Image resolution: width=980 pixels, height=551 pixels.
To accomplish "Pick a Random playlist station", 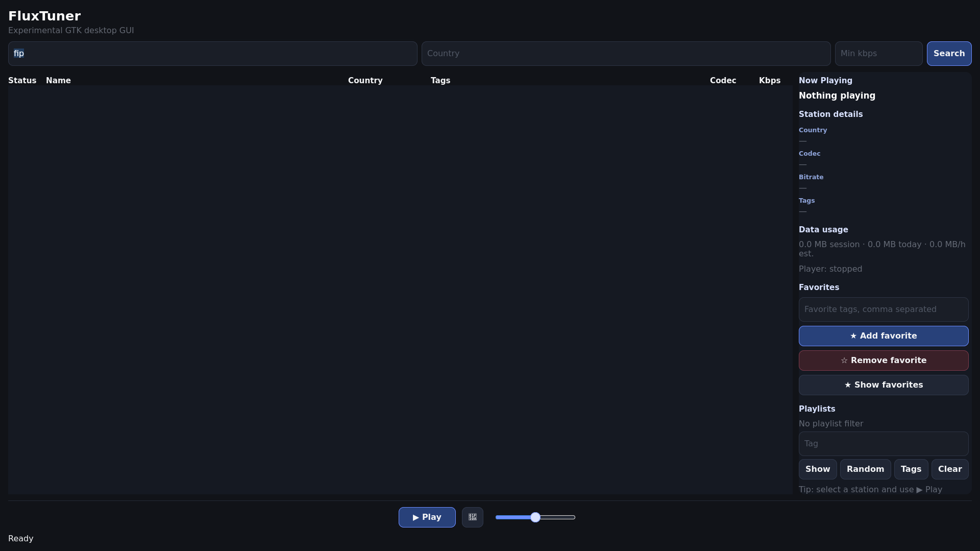I will click(x=865, y=469).
